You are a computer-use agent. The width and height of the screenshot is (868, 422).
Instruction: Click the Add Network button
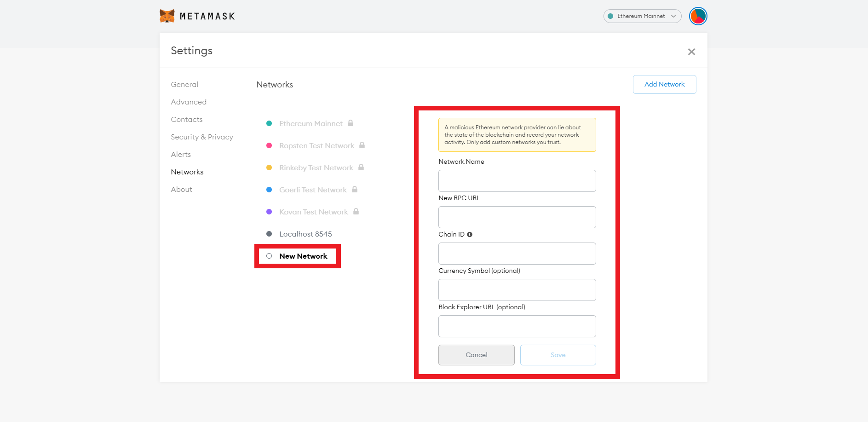click(x=664, y=84)
